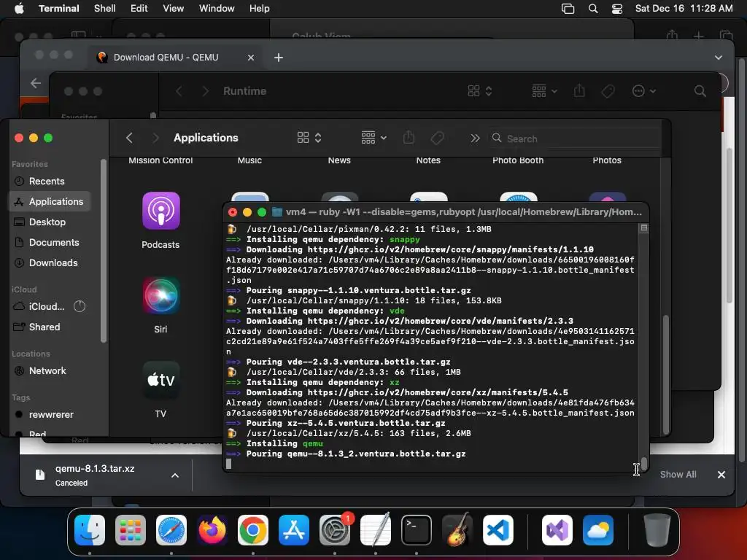
Task: Click the Tags icon in Applications Finder toolbar
Action: point(438,138)
